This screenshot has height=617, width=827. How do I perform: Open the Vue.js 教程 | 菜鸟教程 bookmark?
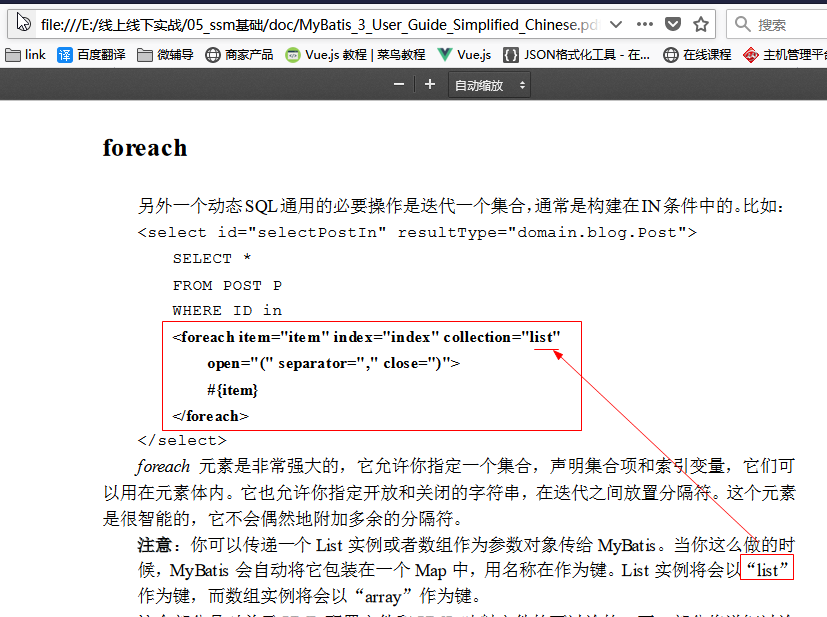click(x=355, y=55)
